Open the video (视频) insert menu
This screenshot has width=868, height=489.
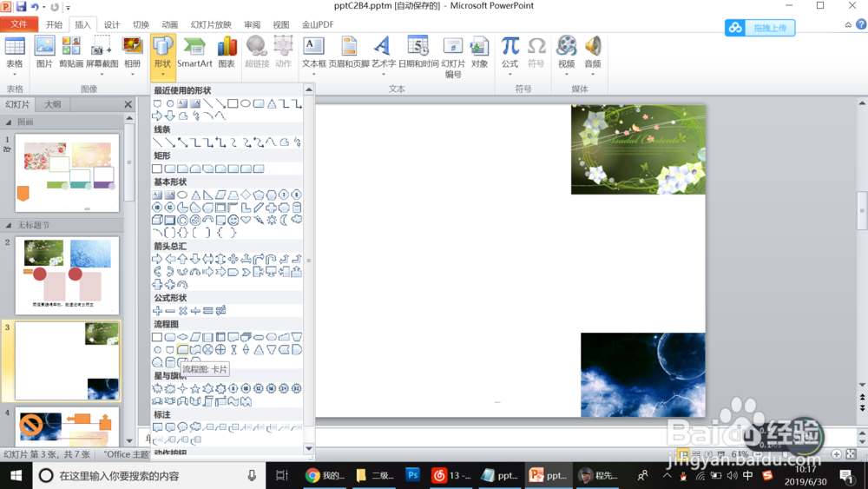(566, 56)
